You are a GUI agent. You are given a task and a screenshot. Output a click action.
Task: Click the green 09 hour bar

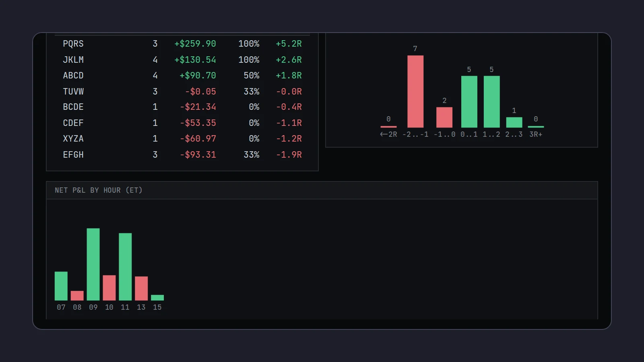[x=93, y=264]
